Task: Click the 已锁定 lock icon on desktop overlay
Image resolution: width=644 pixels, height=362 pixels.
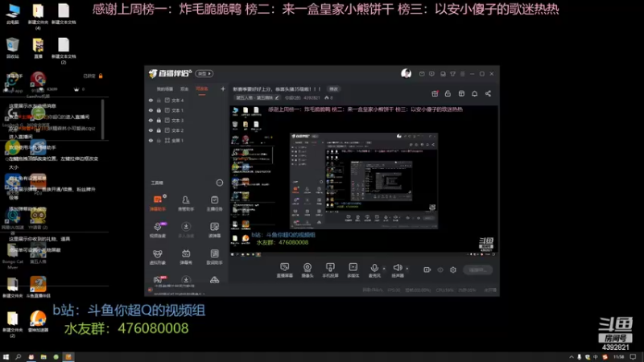Action: pyautogui.click(x=101, y=76)
